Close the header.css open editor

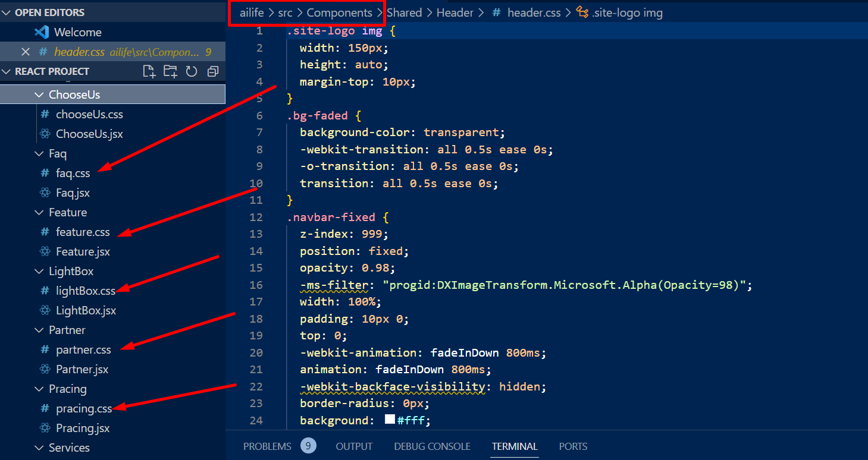(26, 52)
